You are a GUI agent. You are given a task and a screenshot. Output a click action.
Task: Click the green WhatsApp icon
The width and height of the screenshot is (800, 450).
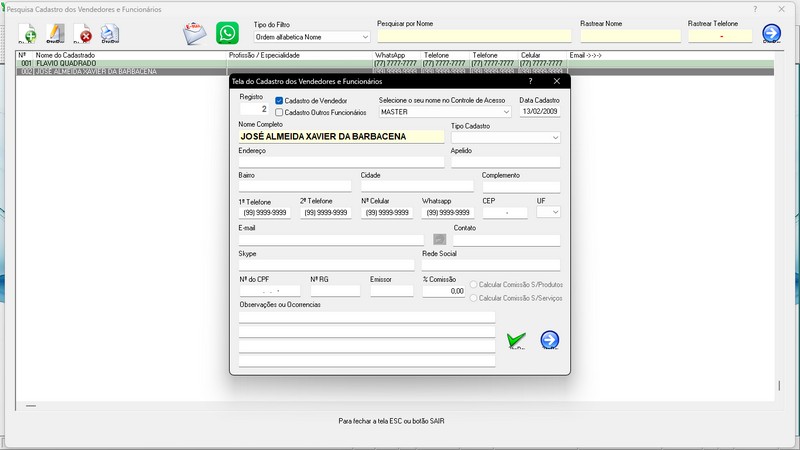coord(227,33)
